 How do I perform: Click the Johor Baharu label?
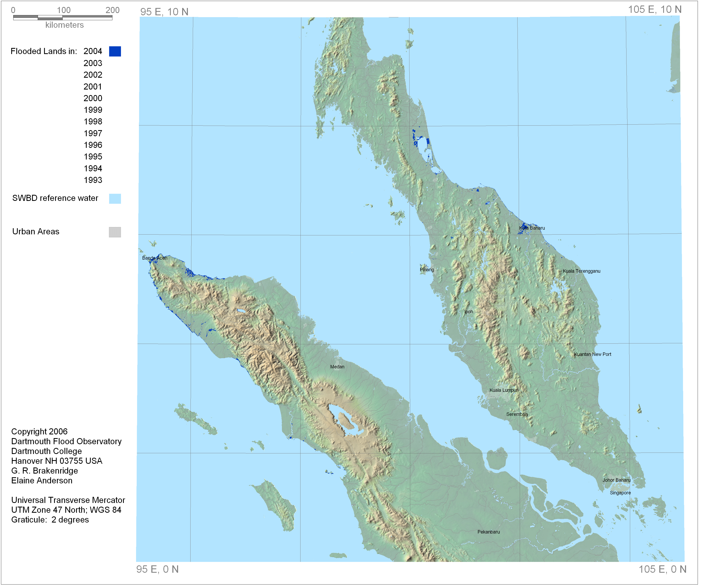click(x=616, y=480)
